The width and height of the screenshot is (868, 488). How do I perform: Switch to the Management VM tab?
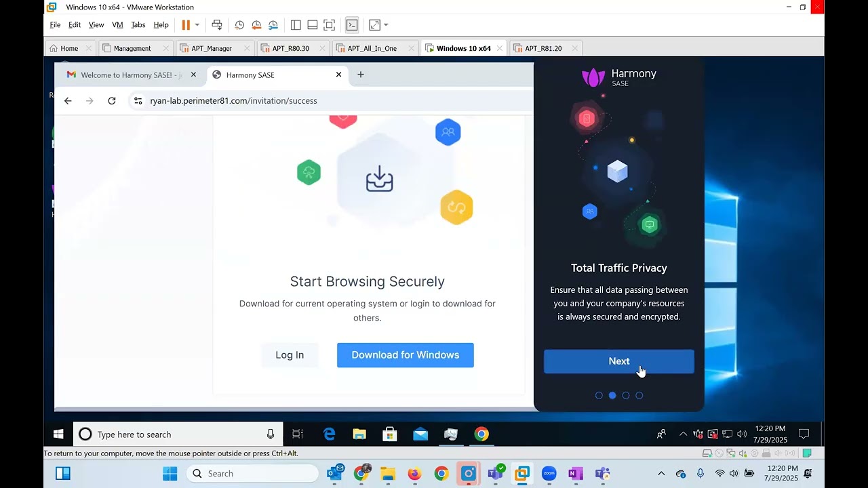[x=132, y=48]
